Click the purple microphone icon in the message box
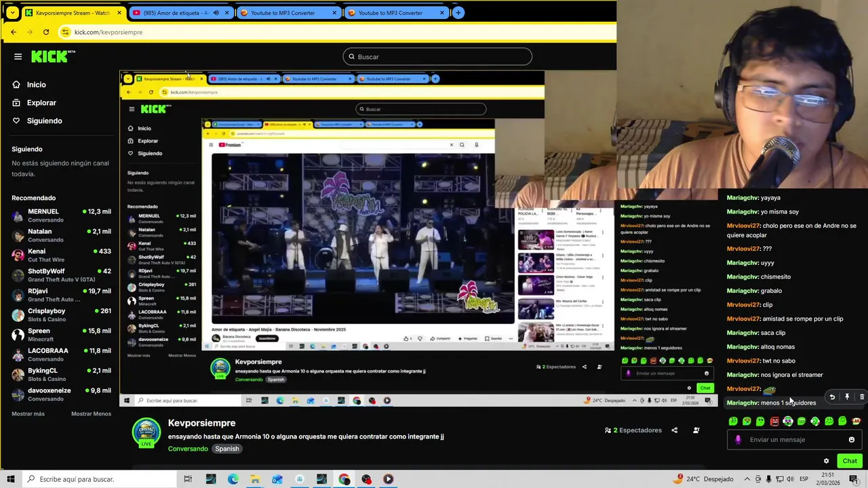The image size is (868, 488). coord(738,440)
